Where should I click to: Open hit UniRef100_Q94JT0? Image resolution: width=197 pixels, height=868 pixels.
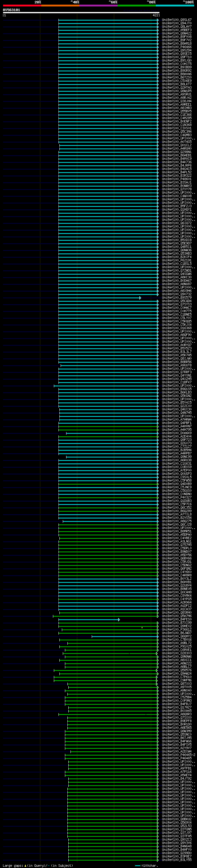[177, 23]
